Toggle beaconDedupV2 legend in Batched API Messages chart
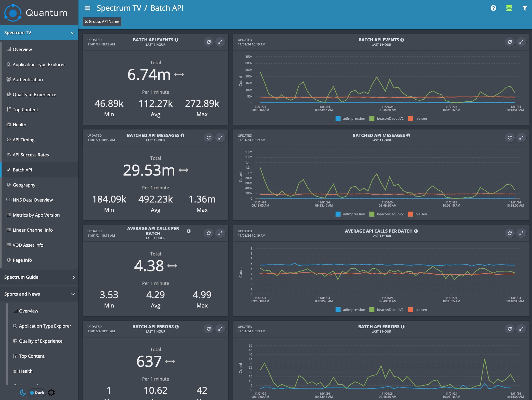This screenshot has width=532, height=400. click(387, 214)
